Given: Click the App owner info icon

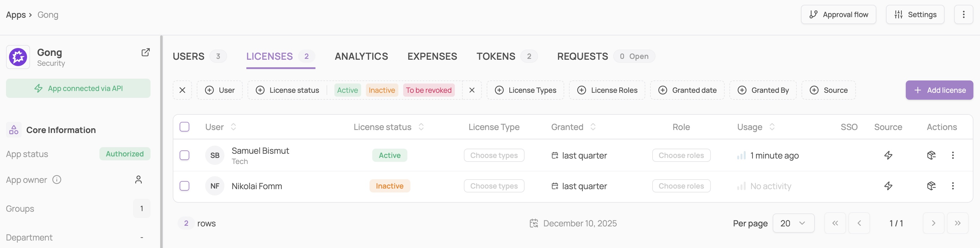Looking at the screenshot, I should [57, 180].
